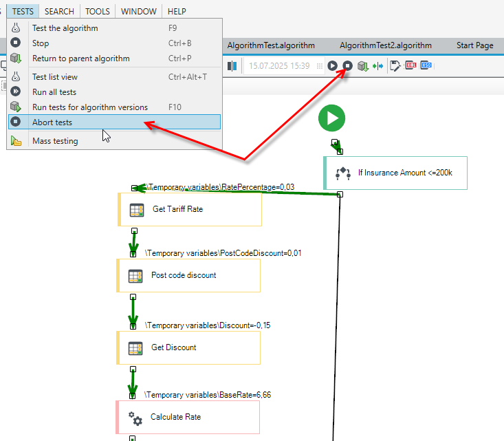The width and height of the screenshot is (504, 441).
Task: Click output port below If Insurance Amount block
Action: coord(340,195)
